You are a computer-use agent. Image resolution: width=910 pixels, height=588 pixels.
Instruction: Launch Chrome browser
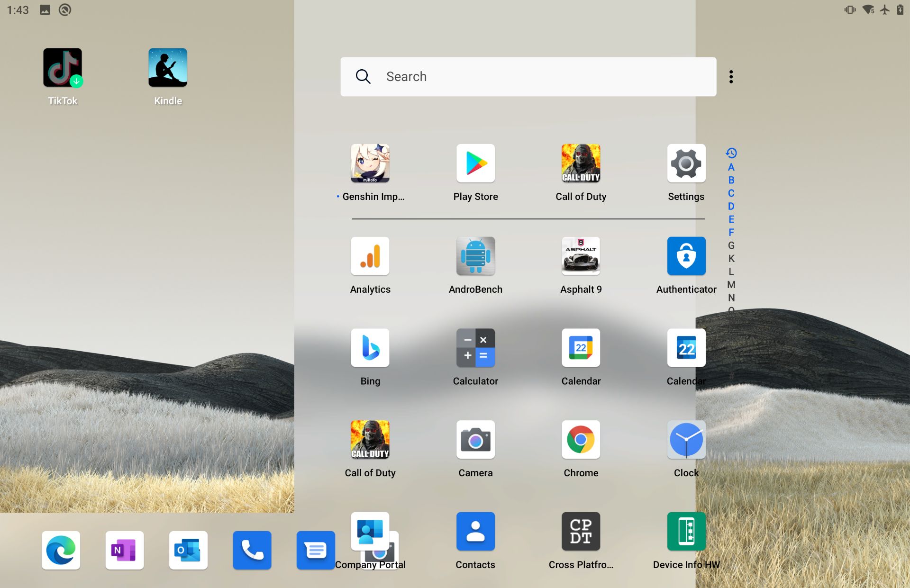(x=581, y=440)
